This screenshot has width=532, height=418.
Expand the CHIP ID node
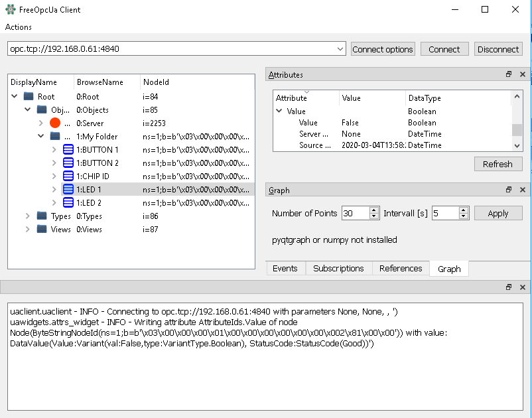pos(54,176)
